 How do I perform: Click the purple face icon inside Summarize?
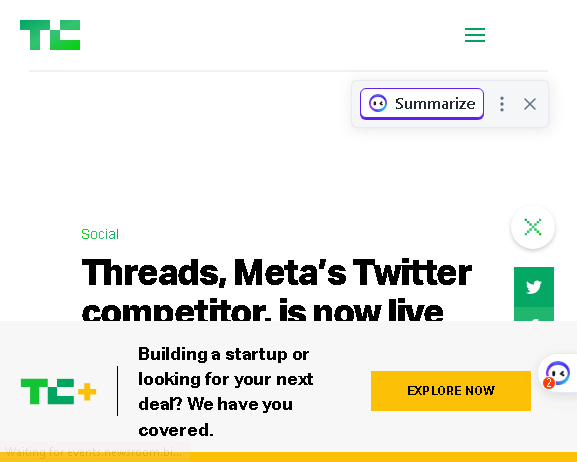pyautogui.click(x=378, y=103)
